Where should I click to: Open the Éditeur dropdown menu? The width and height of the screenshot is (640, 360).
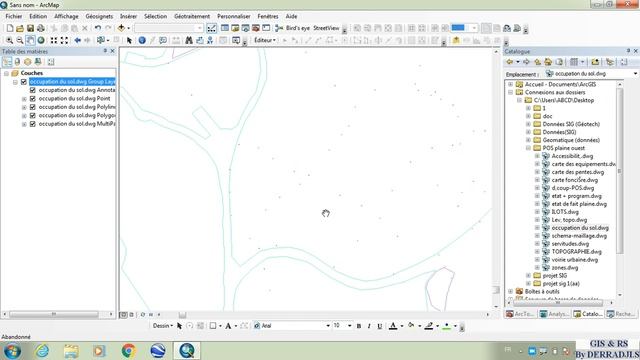[x=264, y=40]
